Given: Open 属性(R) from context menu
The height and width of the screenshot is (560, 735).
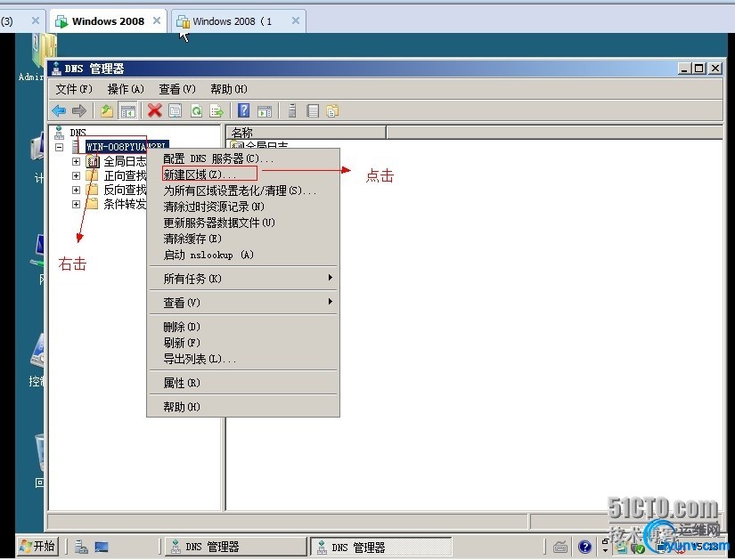Looking at the screenshot, I should pyautogui.click(x=243, y=383).
